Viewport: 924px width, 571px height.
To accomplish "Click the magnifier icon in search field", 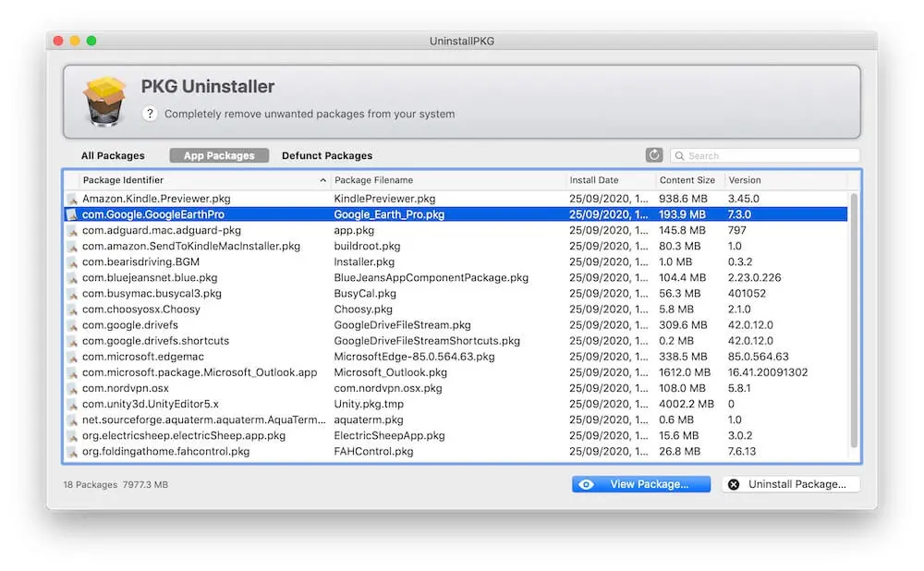I will [x=679, y=155].
